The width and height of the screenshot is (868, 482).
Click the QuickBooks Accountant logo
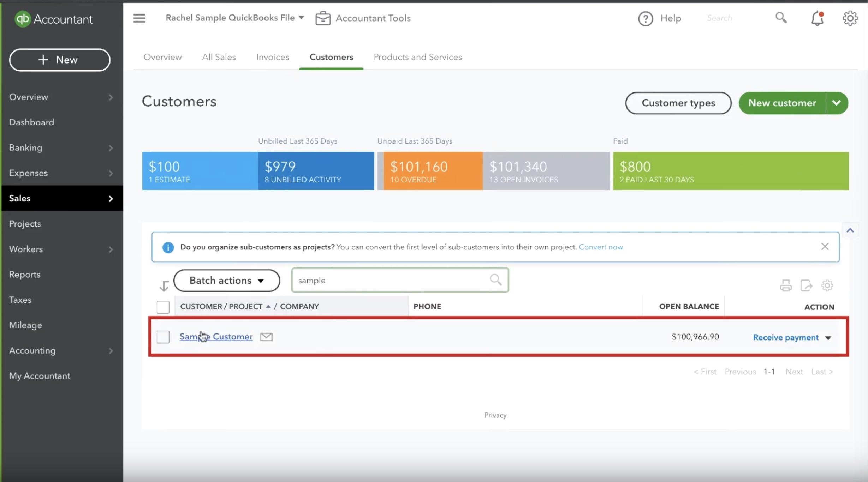point(54,19)
